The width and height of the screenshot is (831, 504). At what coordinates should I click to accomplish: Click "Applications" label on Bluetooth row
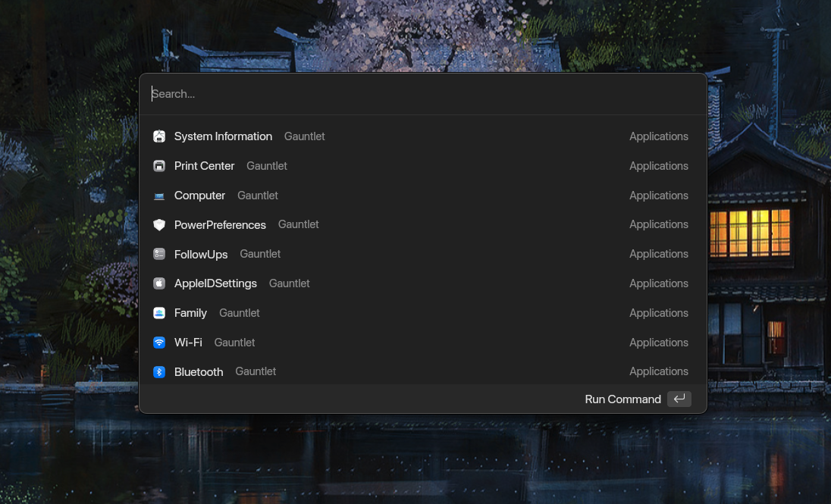pos(659,371)
